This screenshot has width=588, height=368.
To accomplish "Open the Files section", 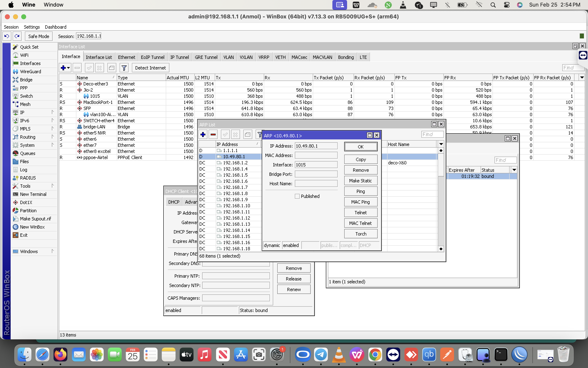I will 24,162.
